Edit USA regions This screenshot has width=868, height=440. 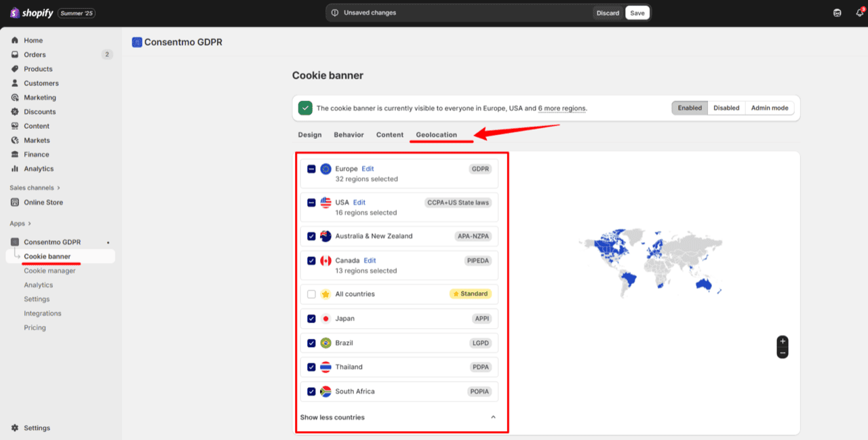click(x=359, y=202)
